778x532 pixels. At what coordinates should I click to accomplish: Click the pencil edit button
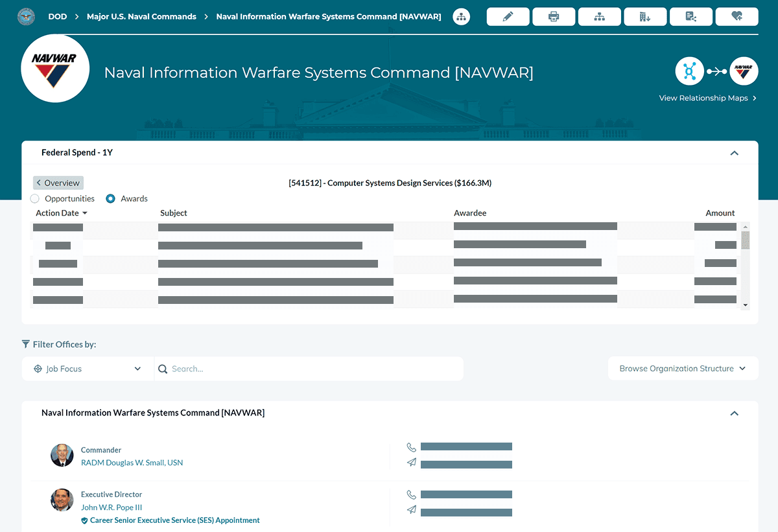(508, 17)
